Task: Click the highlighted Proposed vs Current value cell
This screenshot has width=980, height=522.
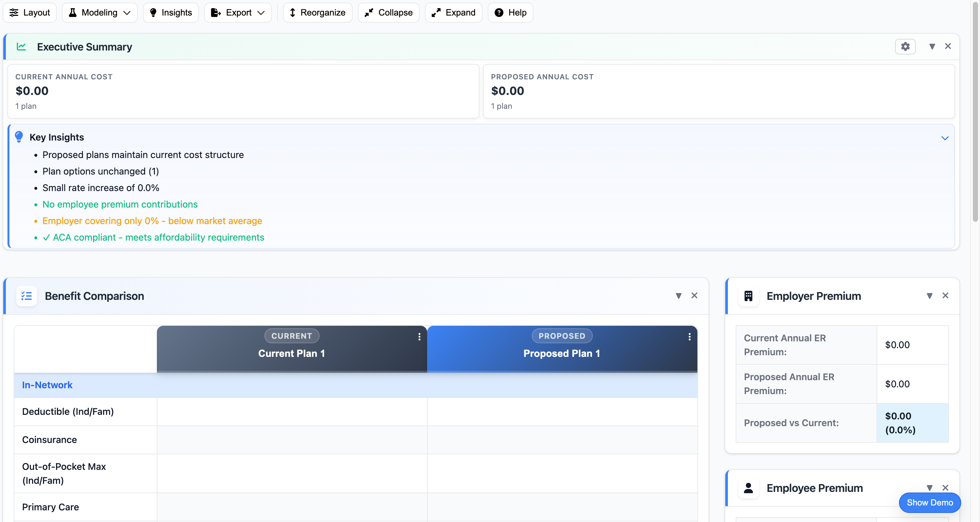Action: click(912, 423)
